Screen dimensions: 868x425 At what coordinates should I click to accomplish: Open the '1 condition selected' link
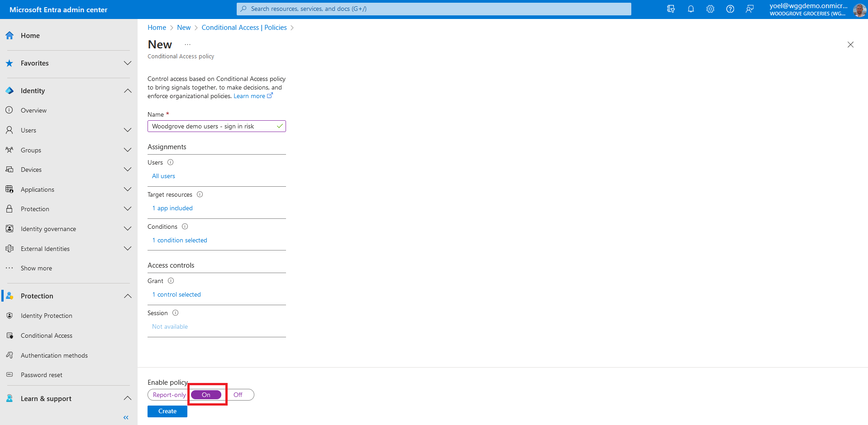click(180, 240)
